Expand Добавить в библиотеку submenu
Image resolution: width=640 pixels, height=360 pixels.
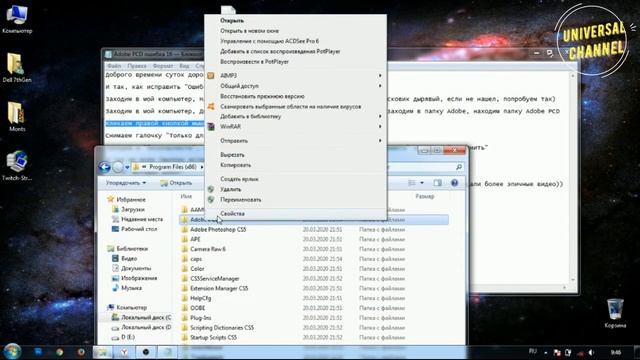[x=296, y=116]
